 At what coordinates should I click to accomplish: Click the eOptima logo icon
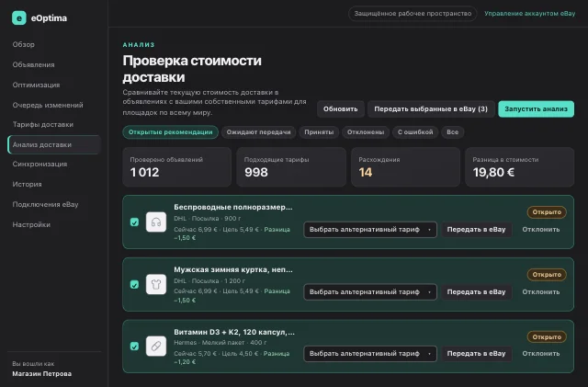click(19, 17)
